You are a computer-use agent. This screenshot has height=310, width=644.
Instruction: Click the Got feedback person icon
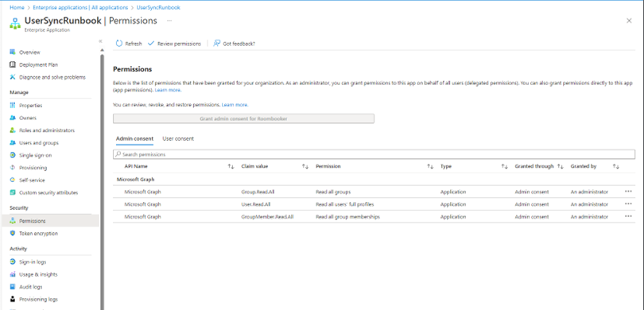217,44
